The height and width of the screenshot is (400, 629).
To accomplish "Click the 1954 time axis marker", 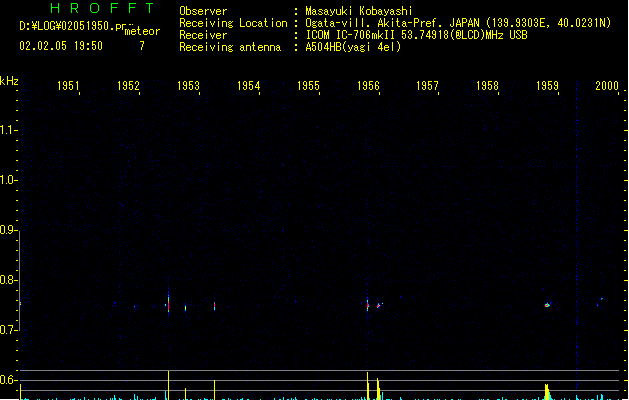I will (x=248, y=85).
